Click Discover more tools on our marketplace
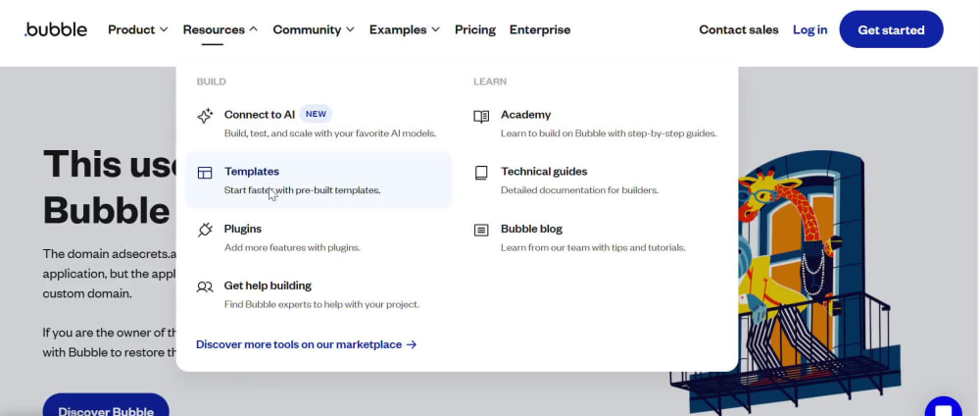This screenshot has width=980, height=416. (x=306, y=344)
